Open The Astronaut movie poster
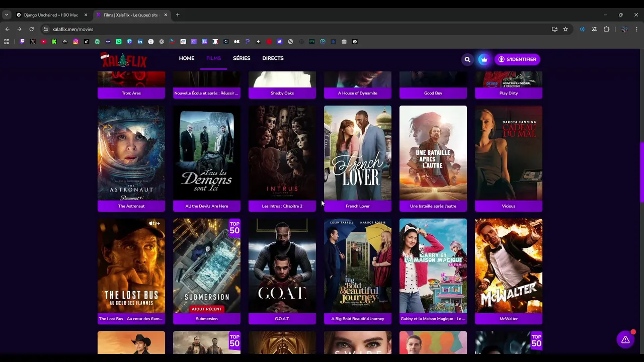The image size is (644, 362). tap(131, 153)
